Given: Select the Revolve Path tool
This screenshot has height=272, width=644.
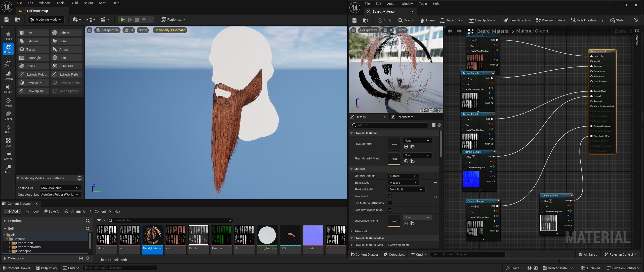Looking at the screenshot, I should click(33, 83).
